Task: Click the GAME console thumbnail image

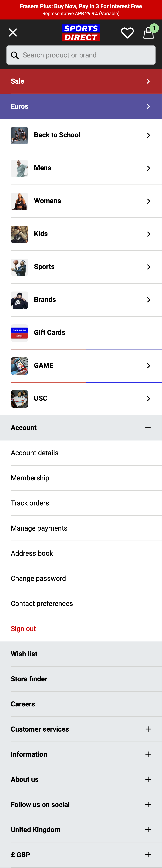Action: pos(19,365)
